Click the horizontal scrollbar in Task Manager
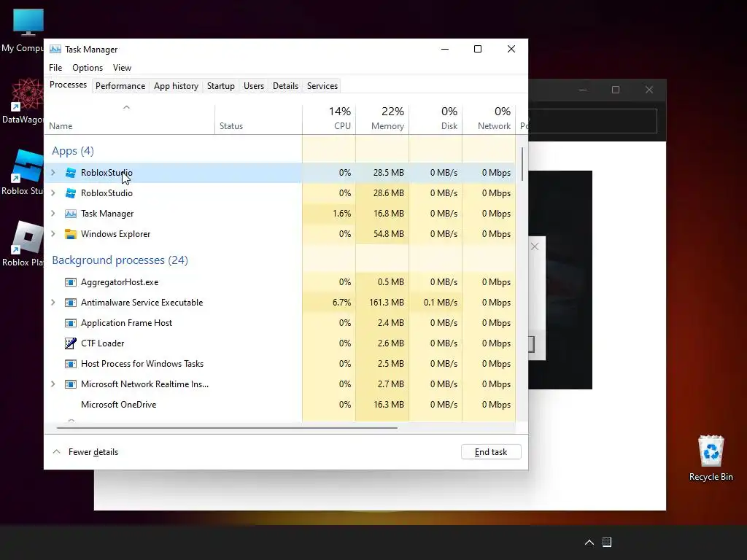 click(x=227, y=428)
